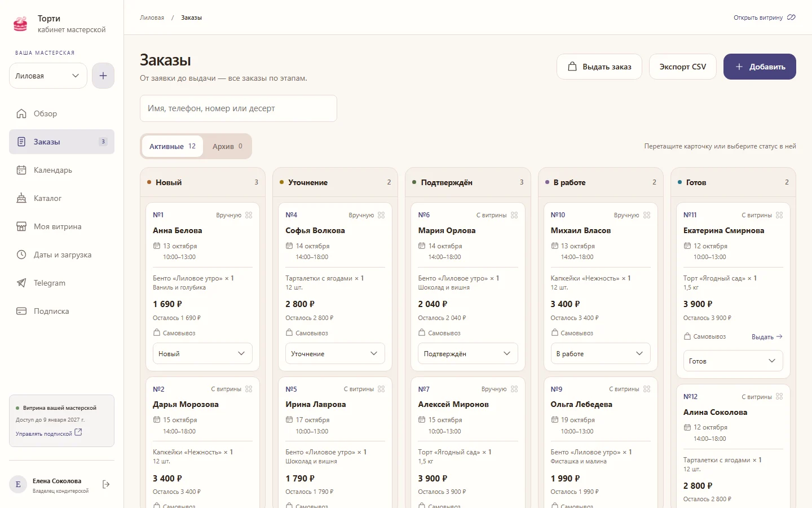The height and width of the screenshot is (508, 812).
Task: Click the Елена Соколова avatar
Action: click(18, 484)
